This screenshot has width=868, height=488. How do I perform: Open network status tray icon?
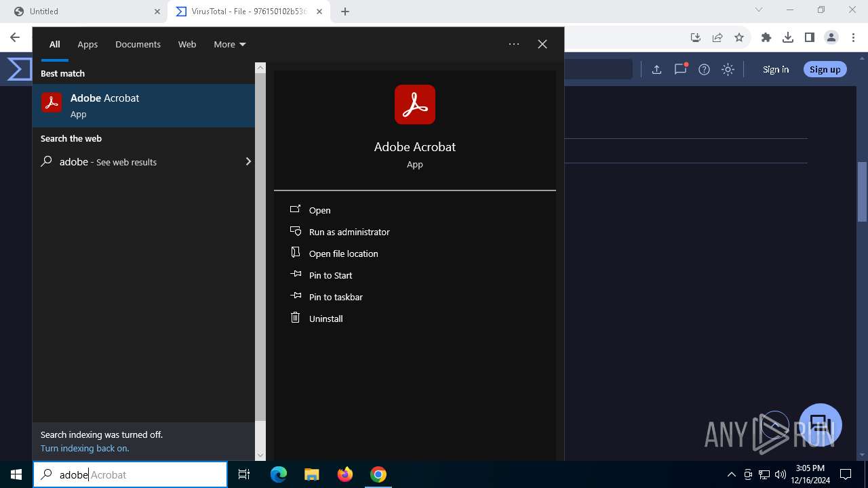[x=764, y=474]
